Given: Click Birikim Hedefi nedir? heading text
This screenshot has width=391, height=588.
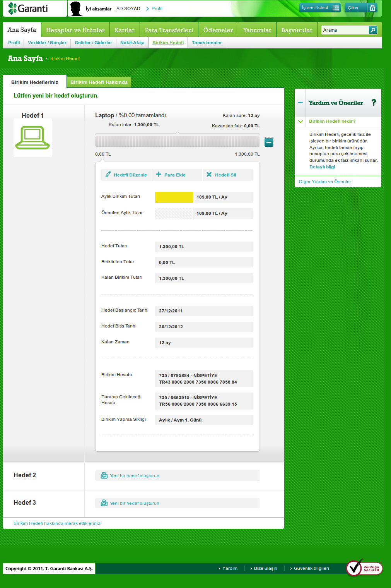Looking at the screenshot, I should click(x=332, y=121).
